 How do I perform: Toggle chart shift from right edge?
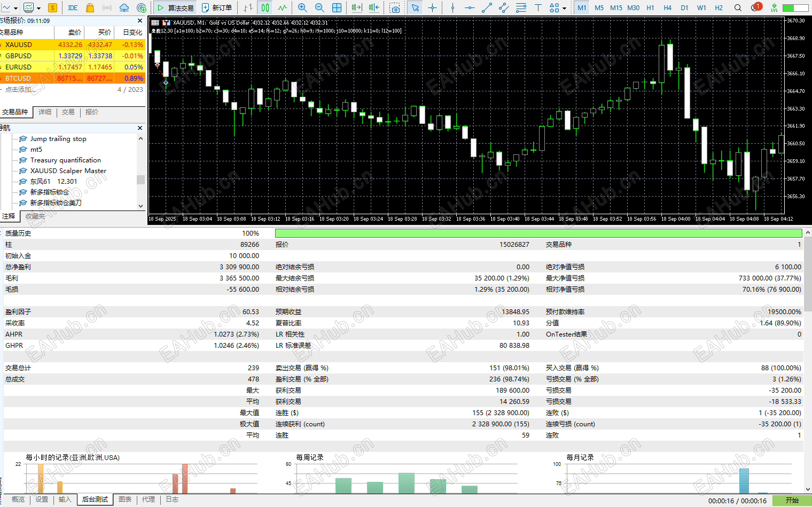point(374,7)
